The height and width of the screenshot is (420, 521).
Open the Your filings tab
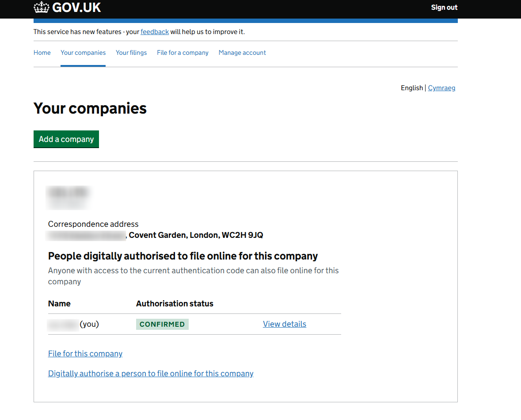[131, 53]
